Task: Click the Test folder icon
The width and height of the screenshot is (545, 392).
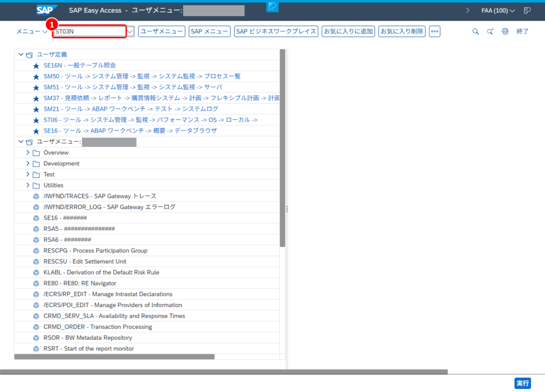Action: point(36,174)
